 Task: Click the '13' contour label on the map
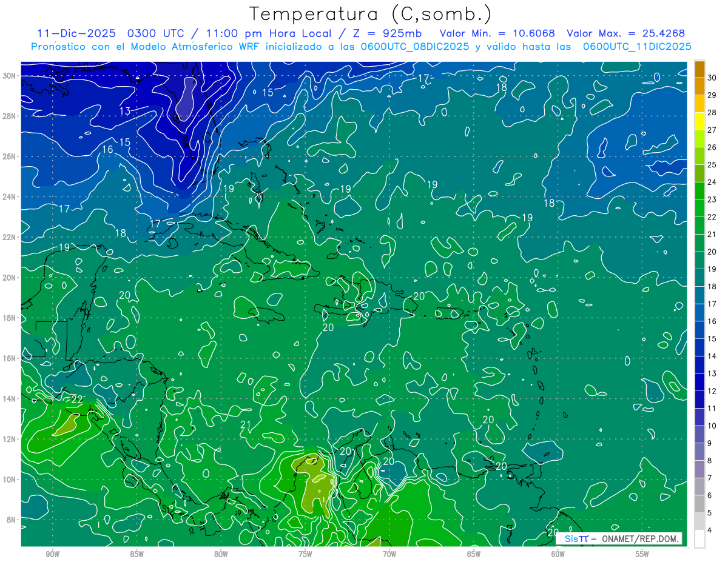(125, 111)
